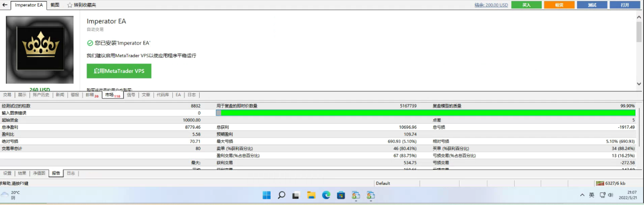Open the weather widget showing 20°C

point(11,195)
